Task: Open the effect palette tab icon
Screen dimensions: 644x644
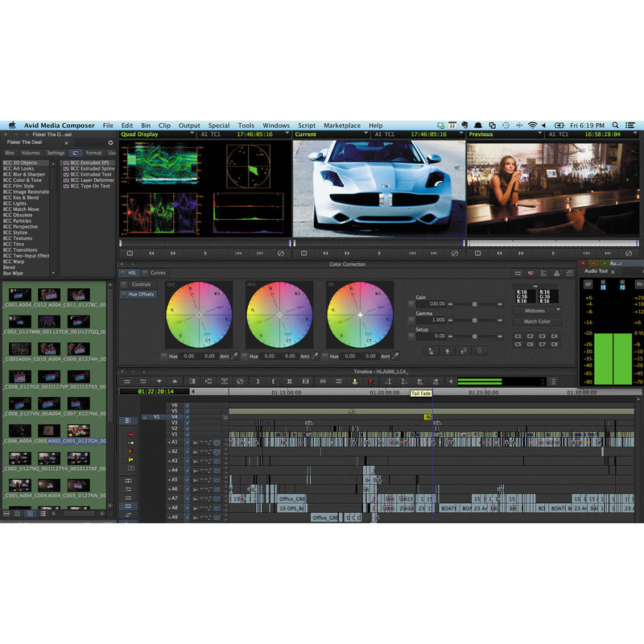Action: [75, 153]
